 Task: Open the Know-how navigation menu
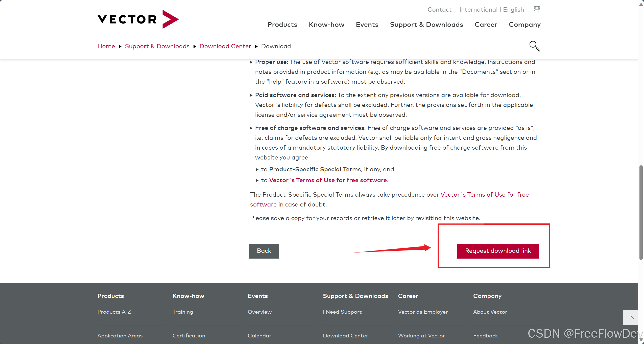pyautogui.click(x=326, y=25)
